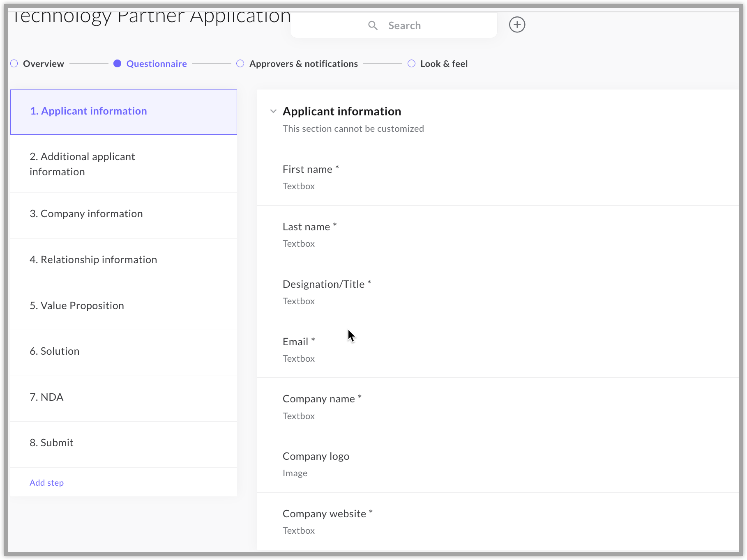The image size is (747, 560).
Task: Collapse the Applicant information section chevron
Action: (x=273, y=111)
